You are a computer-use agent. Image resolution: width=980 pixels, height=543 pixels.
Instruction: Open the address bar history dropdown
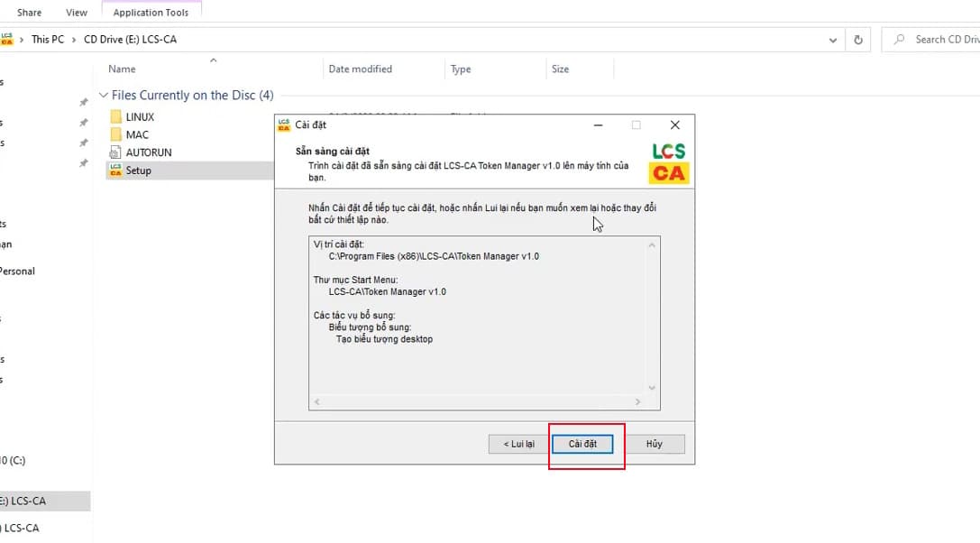(833, 40)
